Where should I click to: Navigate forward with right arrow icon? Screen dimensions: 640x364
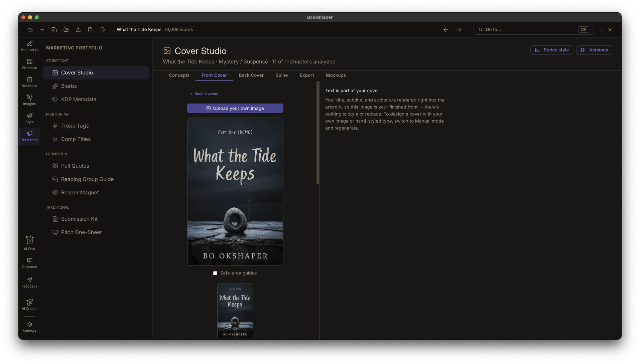[x=459, y=30]
